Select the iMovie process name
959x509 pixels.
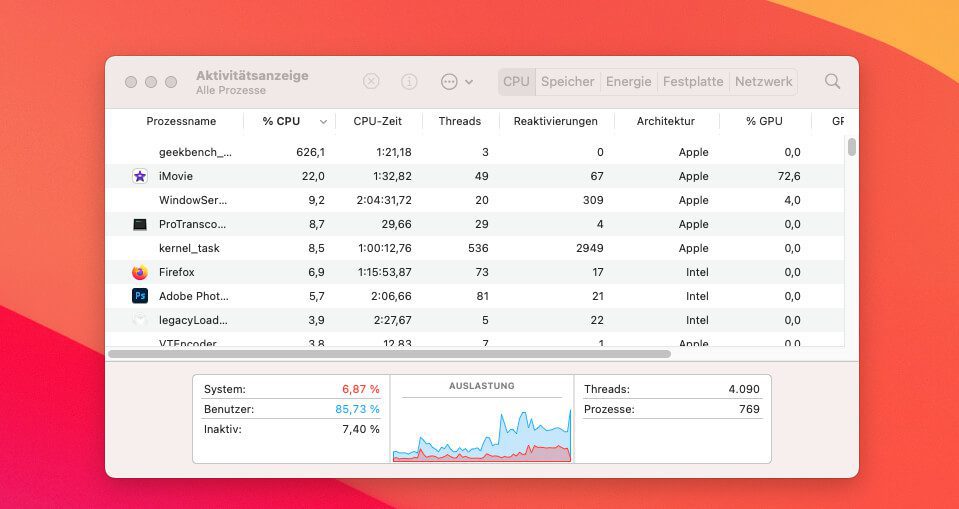(x=176, y=176)
